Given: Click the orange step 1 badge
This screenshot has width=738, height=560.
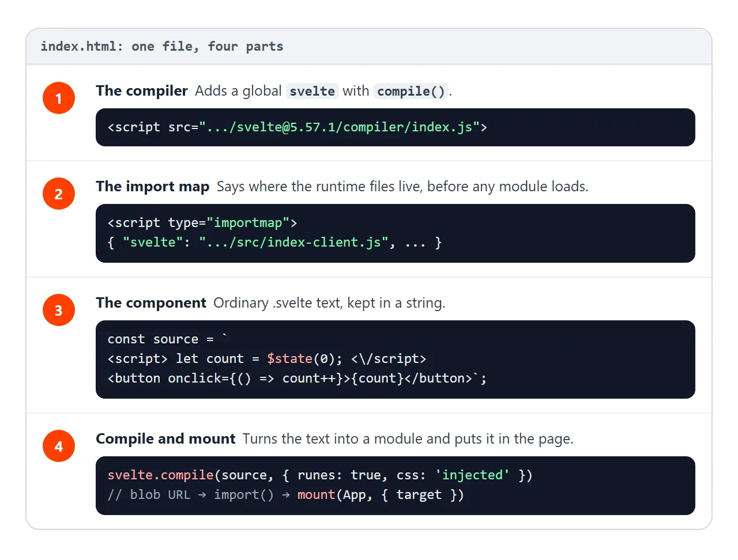Looking at the screenshot, I should coord(59,98).
